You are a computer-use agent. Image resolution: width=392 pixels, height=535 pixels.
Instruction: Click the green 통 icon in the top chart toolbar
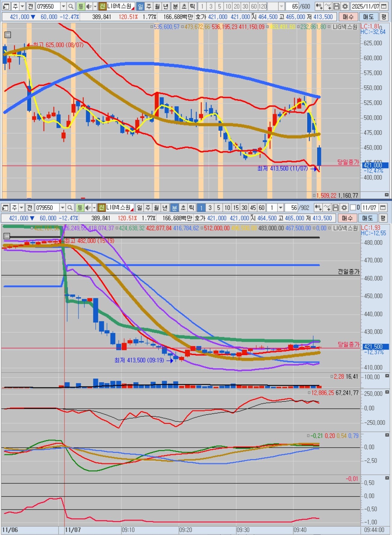pyautogui.click(x=81, y=6)
